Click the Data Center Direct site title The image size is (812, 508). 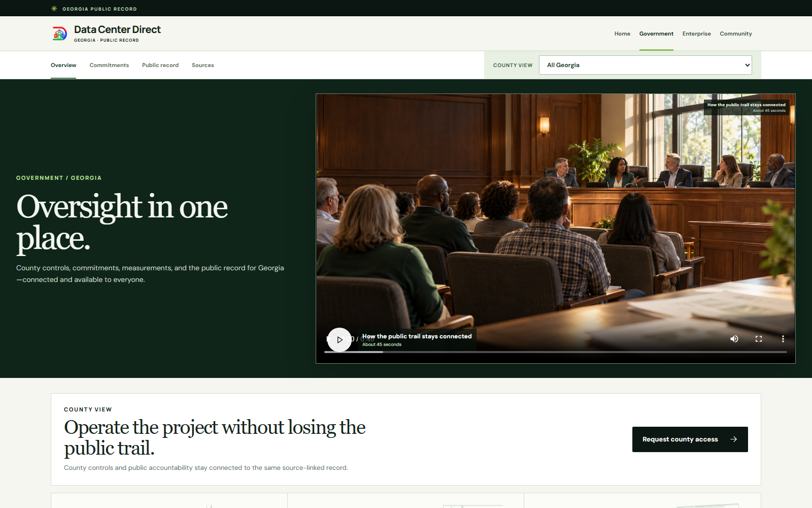point(117,29)
